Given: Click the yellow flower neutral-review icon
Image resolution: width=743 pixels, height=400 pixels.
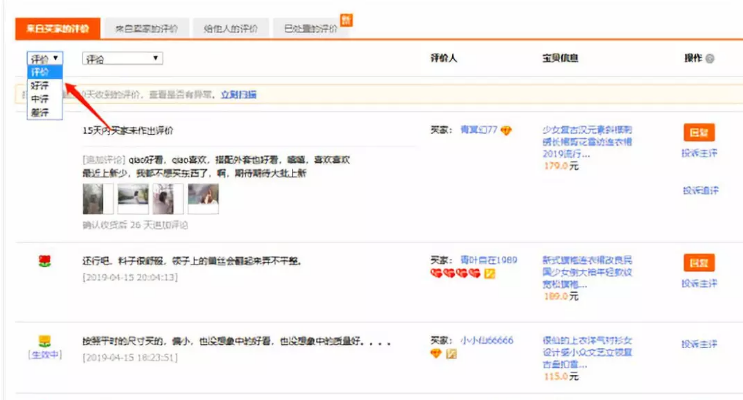Looking at the screenshot, I should (45, 341).
